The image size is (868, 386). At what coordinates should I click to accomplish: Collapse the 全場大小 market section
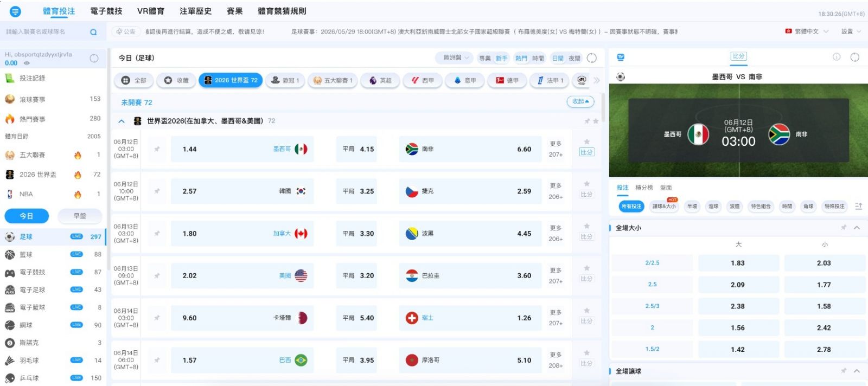pyautogui.click(x=857, y=228)
